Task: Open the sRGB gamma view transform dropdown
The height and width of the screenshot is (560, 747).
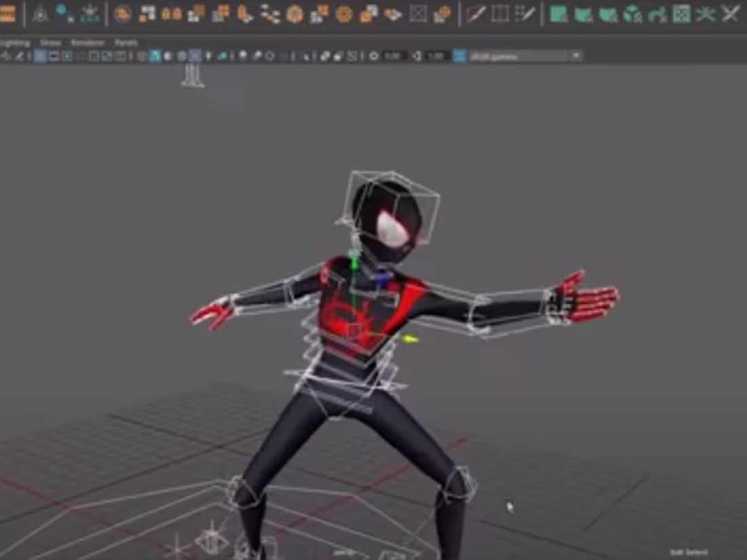Action: coord(525,56)
